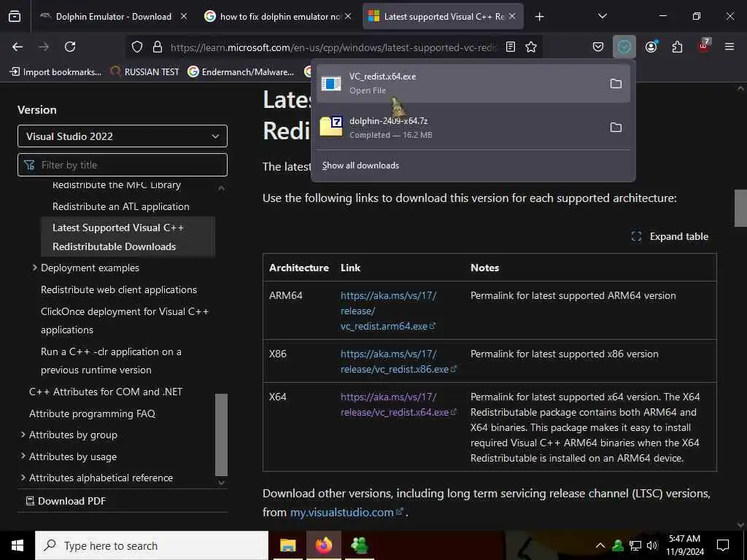Viewport: 747px width, 560px height.
Task: Open uBlock Origin extension icon
Action: pyautogui.click(x=704, y=46)
